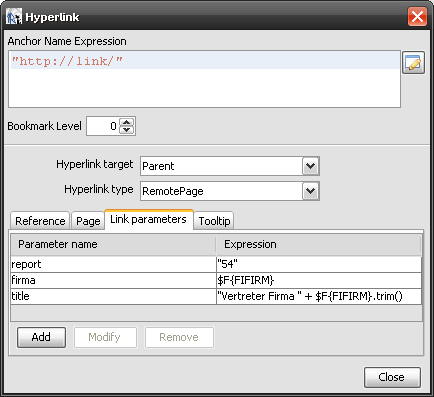Switch to the Reference tab

[40, 221]
